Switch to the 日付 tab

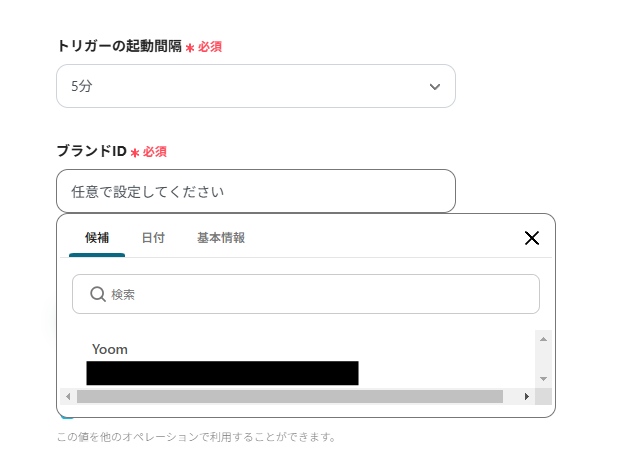tap(153, 238)
